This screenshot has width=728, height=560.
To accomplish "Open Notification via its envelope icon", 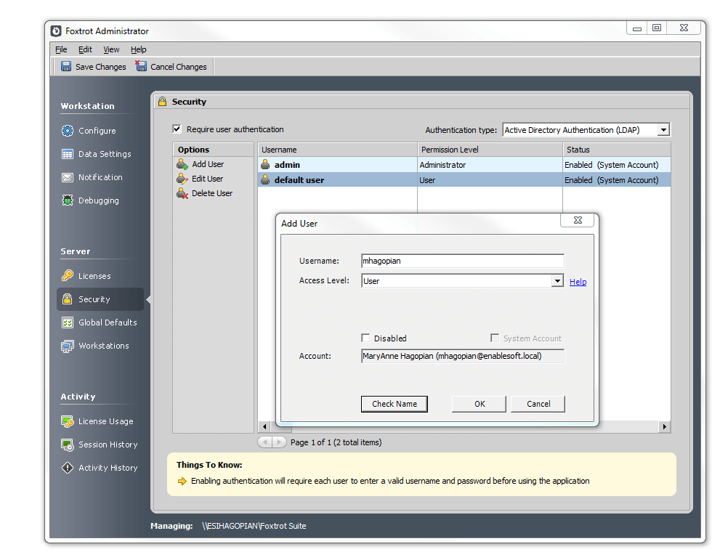I will (68, 177).
